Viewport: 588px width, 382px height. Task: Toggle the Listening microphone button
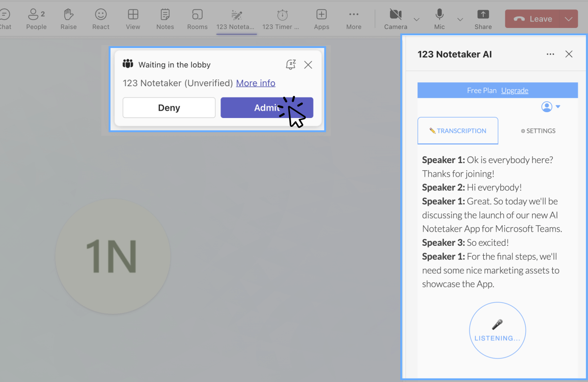click(x=497, y=331)
